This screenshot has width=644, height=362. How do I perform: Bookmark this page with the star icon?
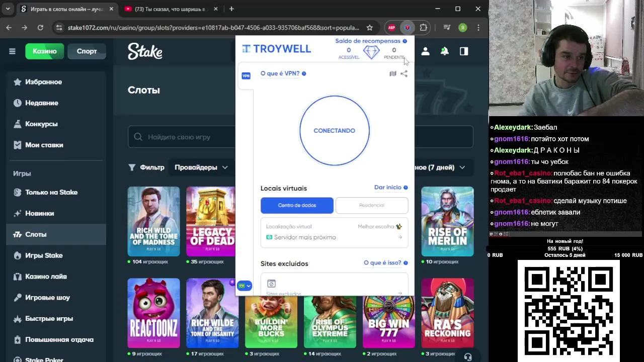point(370,28)
